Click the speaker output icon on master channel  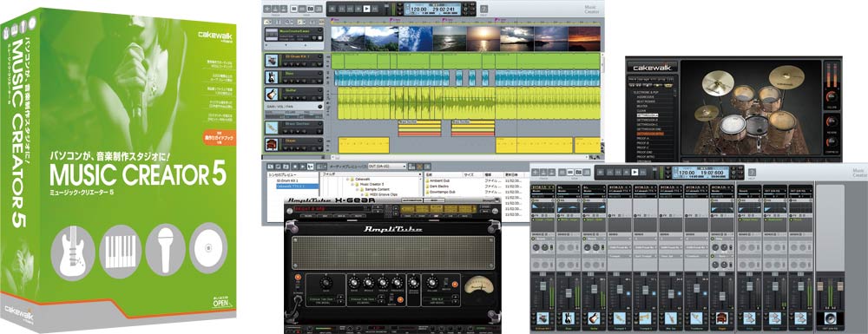point(831,318)
